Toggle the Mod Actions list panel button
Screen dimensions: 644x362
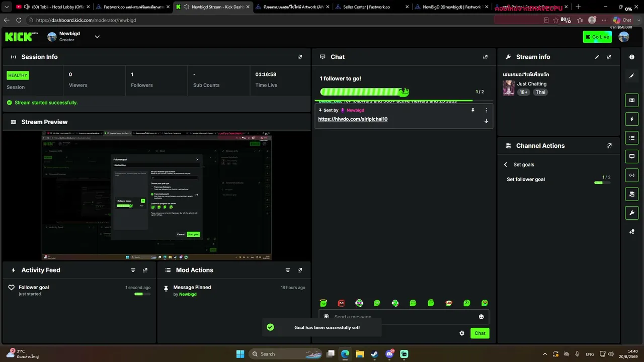tap(632, 138)
